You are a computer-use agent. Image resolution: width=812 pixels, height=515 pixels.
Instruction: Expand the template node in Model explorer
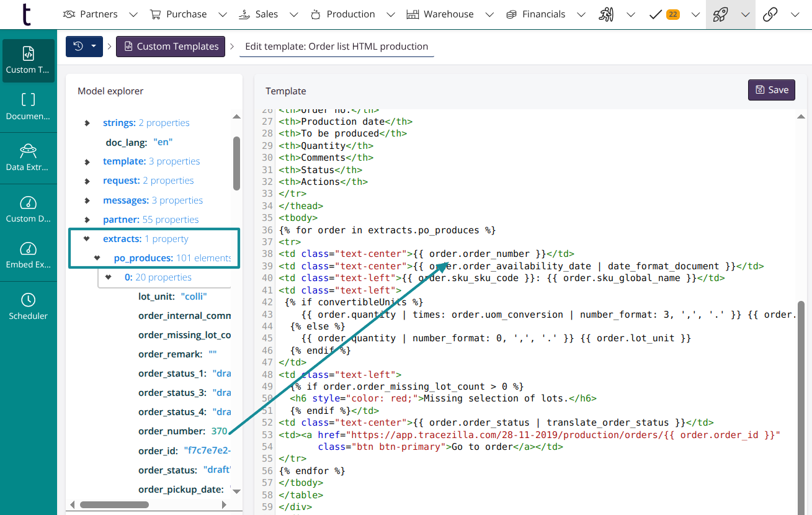pos(87,161)
